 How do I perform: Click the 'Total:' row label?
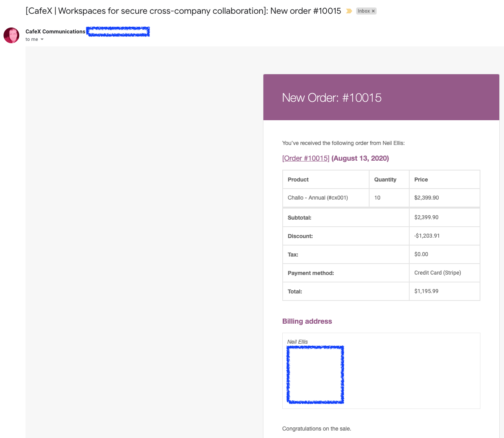(x=295, y=291)
